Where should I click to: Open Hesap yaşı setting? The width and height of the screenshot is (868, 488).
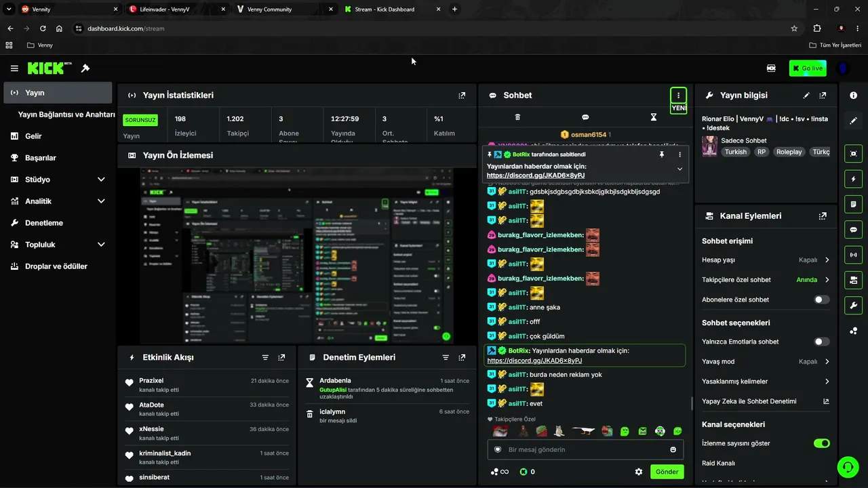(x=766, y=260)
